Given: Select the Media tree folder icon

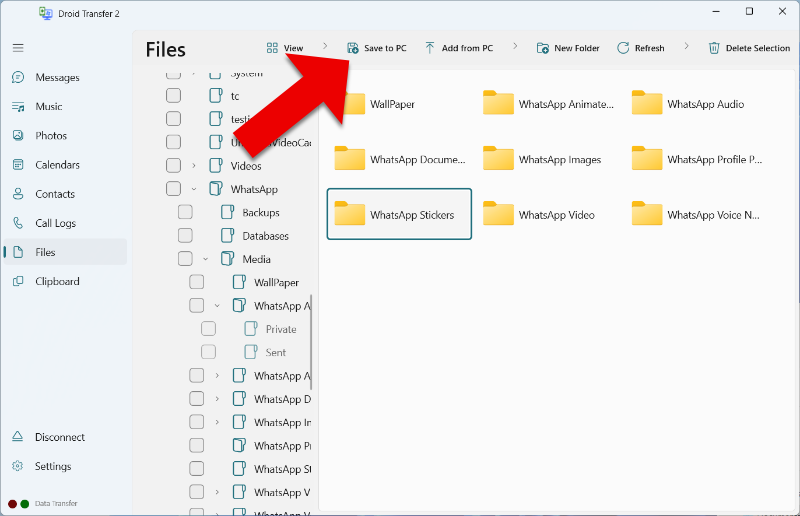Looking at the screenshot, I should pyautogui.click(x=228, y=259).
